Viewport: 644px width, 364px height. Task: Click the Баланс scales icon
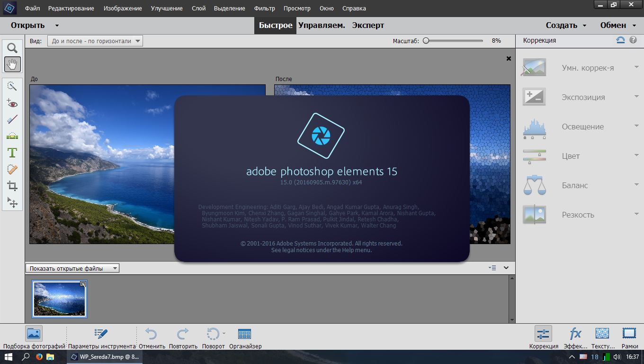coord(534,185)
